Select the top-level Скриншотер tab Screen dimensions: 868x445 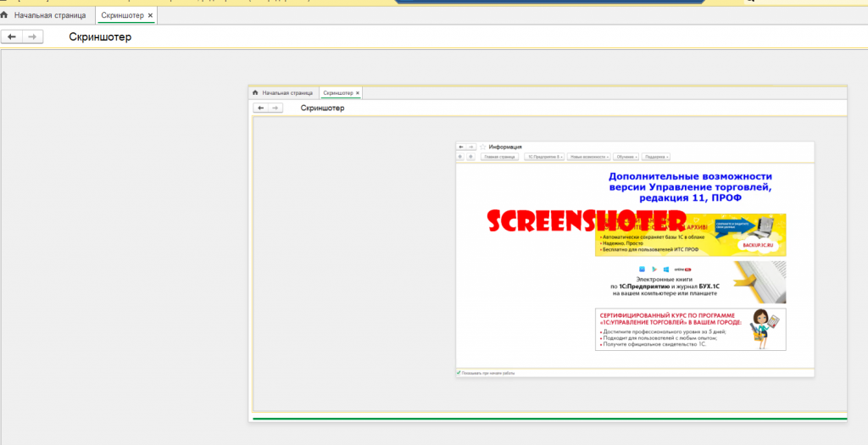[x=122, y=15]
